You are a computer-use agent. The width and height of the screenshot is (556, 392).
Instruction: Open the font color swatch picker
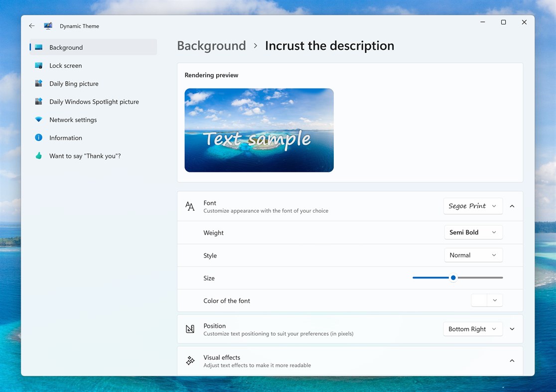(486, 300)
